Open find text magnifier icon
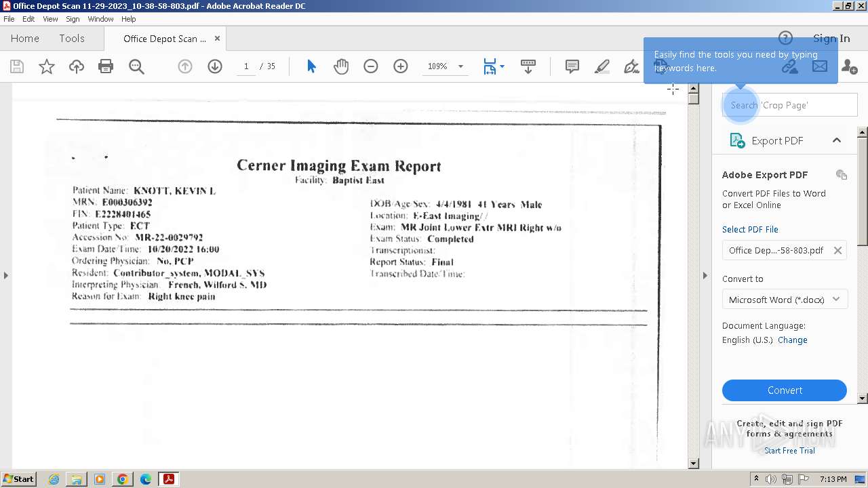This screenshot has width=868, height=488. (x=136, y=66)
